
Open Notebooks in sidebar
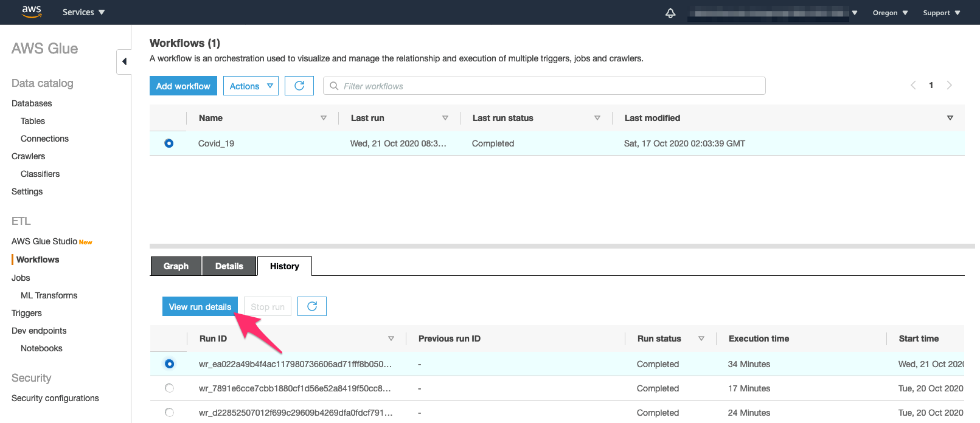pyautogui.click(x=41, y=348)
